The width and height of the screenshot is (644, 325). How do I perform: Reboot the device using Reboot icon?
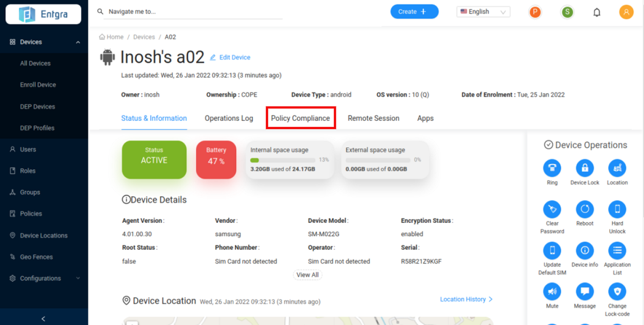[x=584, y=209]
